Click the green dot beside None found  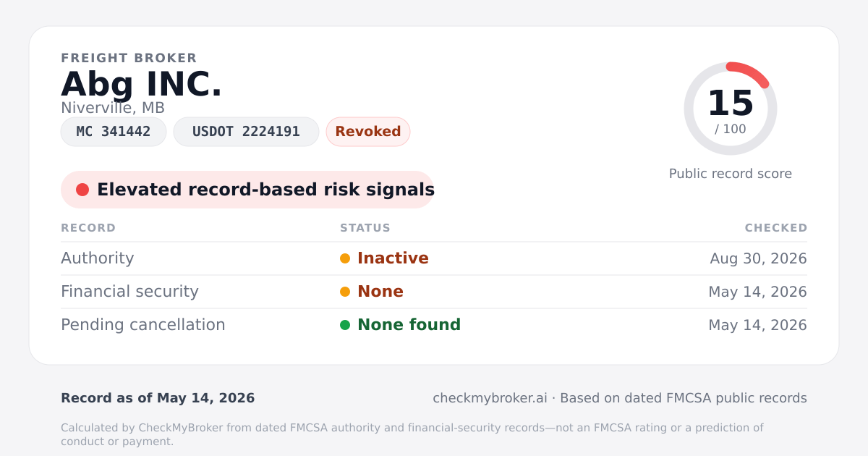tap(345, 325)
